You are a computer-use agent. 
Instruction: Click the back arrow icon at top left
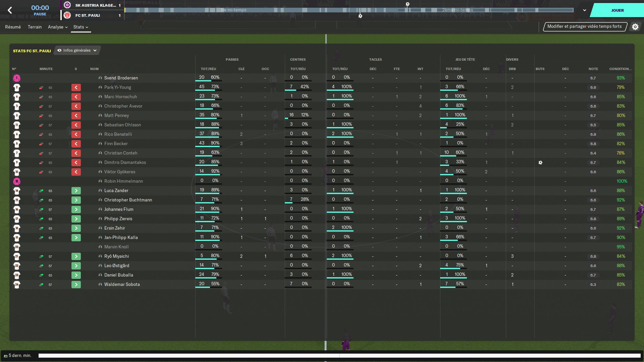coord(10,10)
